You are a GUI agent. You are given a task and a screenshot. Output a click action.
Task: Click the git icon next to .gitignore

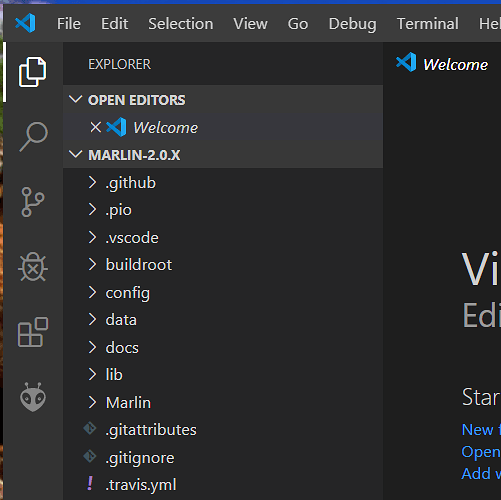90,456
